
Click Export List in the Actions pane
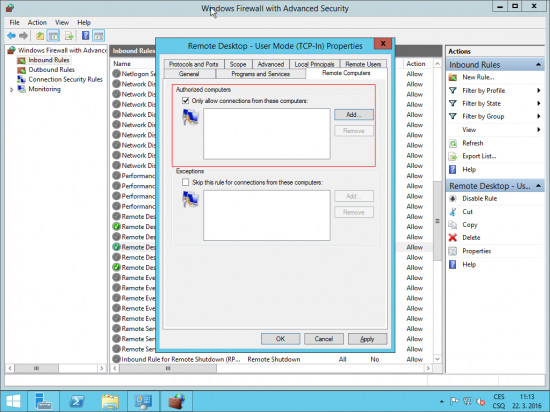click(x=479, y=156)
